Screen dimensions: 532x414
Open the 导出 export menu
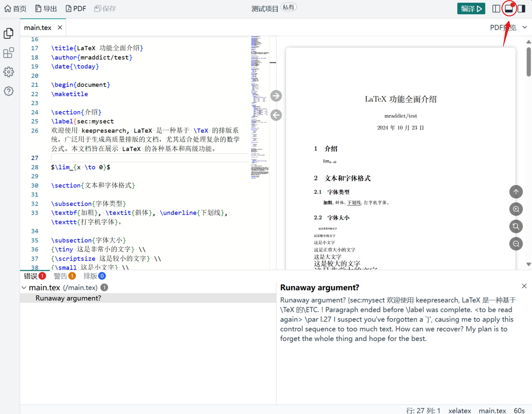coord(46,8)
